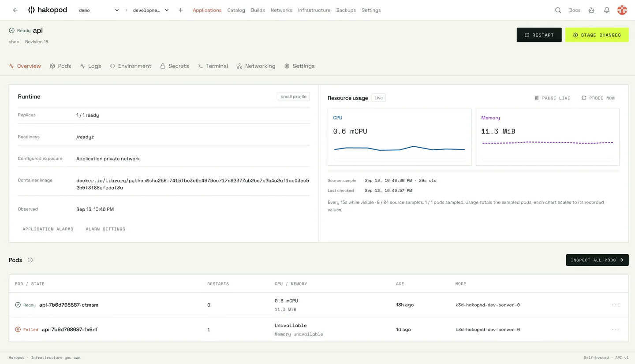Go to Builds in top navigation
This screenshot has height=364, width=635.
(x=258, y=10)
